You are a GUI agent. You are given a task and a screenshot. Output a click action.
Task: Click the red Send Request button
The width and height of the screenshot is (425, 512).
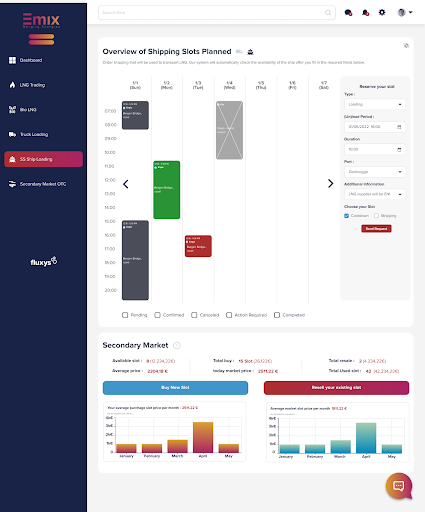(x=376, y=229)
